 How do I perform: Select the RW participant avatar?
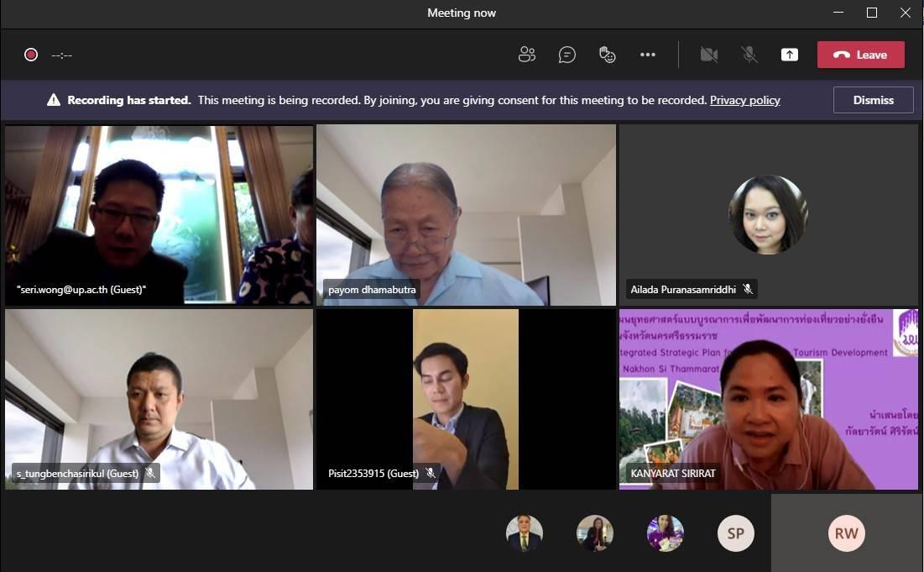pyautogui.click(x=846, y=533)
